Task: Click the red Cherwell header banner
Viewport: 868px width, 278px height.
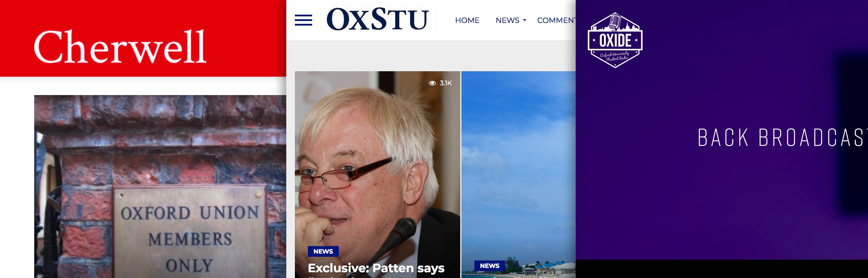Action: tap(143, 38)
